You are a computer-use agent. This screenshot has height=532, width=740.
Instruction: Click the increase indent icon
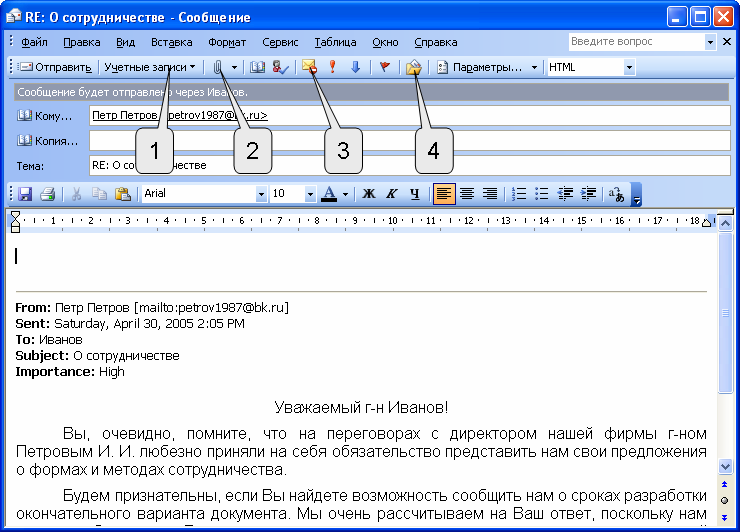pyautogui.click(x=588, y=194)
